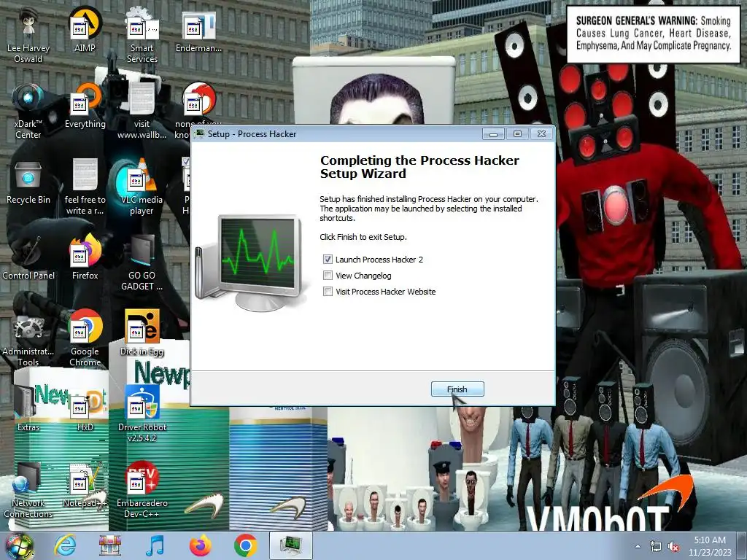Select the GO GO GADGET desktop icon
Screen dimensions: 747x560
click(x=142, y=262)
